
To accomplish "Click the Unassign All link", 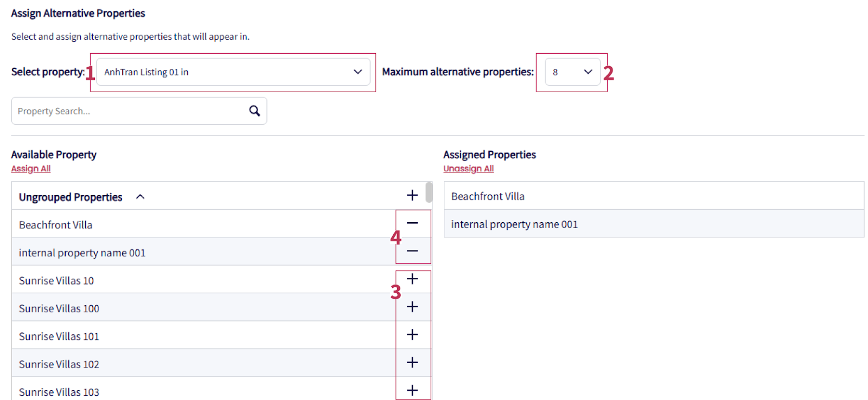I will click(468, 169).
